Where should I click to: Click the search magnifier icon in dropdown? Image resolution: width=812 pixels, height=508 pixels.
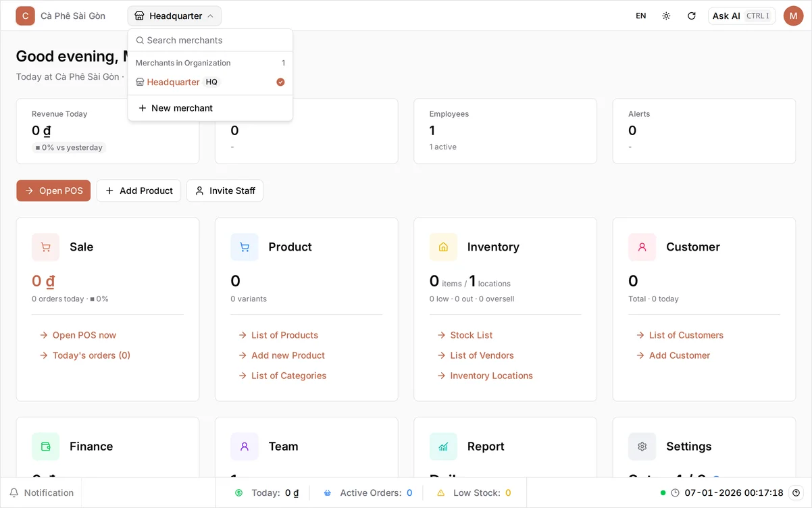[x=140, y=41]
